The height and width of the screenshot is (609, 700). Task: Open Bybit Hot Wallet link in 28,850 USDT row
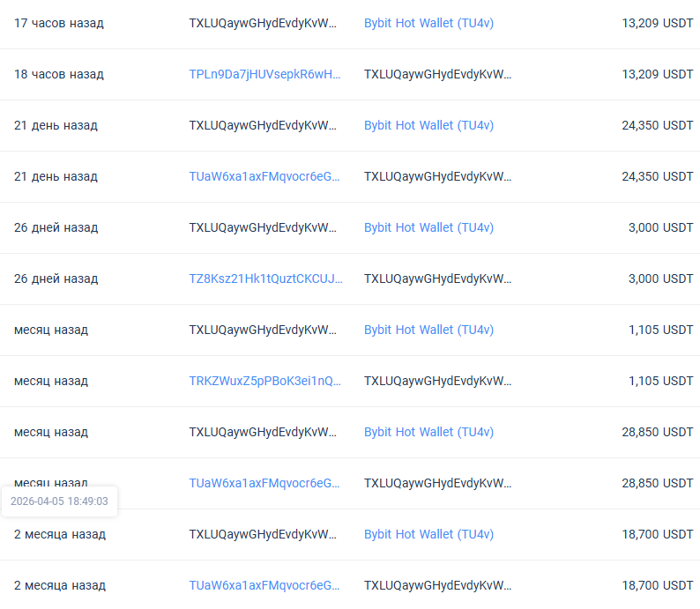click(428, 432)
